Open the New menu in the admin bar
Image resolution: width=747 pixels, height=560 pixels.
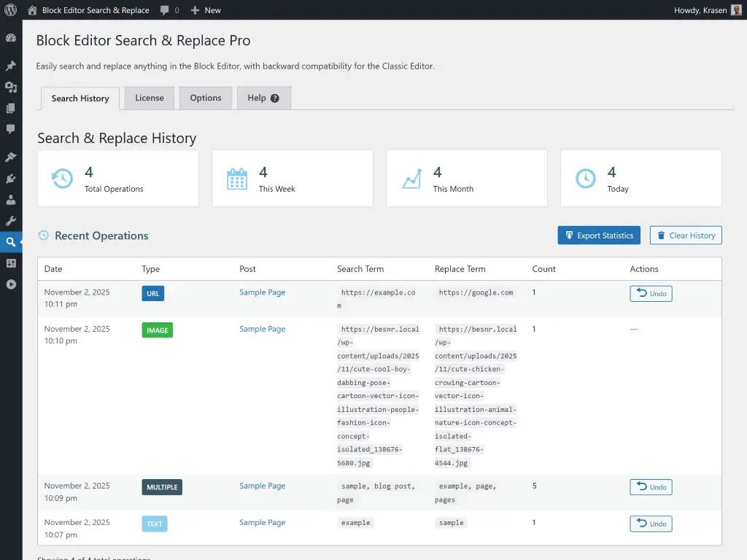pyautogui.click(x=206, y=10)
